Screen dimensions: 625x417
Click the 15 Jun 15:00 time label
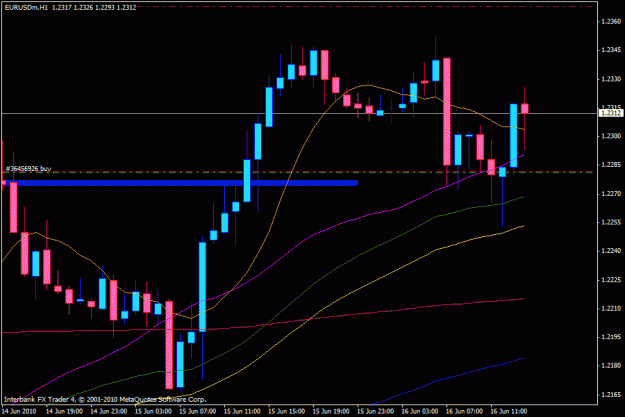pyautogui.click(x=287, y=411)
